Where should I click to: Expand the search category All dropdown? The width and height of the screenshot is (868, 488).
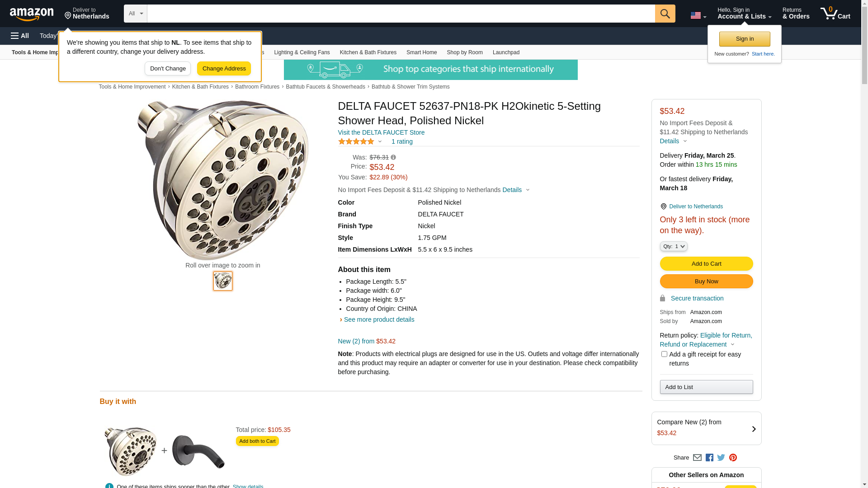coord(135,14)
